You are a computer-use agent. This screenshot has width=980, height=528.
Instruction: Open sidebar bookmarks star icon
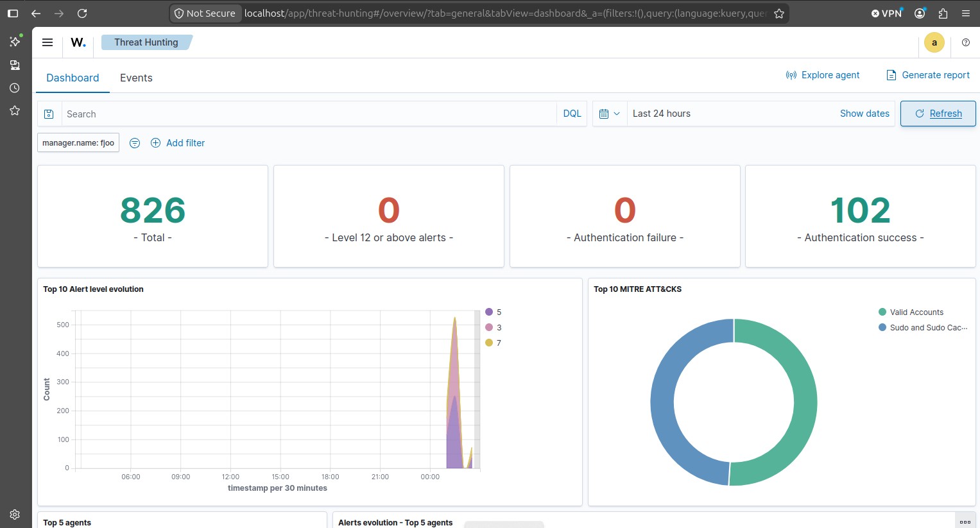[x=15, y=110]
